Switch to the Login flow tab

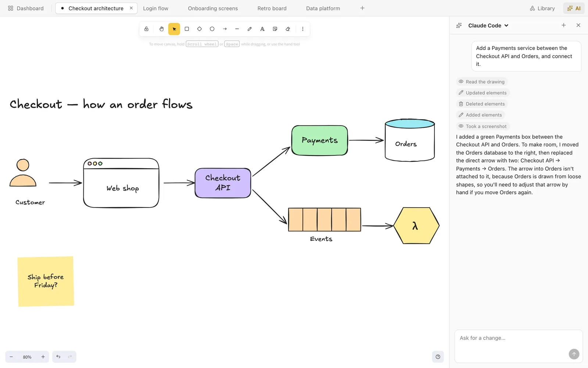click(x=155, y=8)
